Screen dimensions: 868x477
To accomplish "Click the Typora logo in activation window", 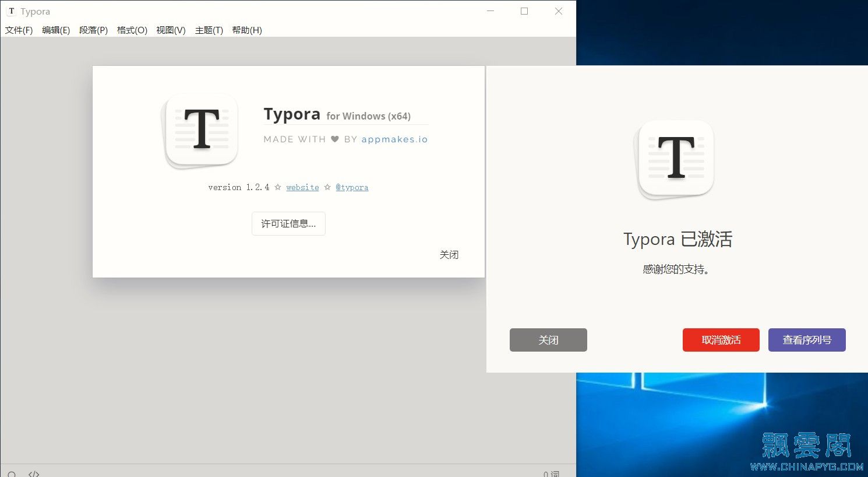I will coord(675,159).
